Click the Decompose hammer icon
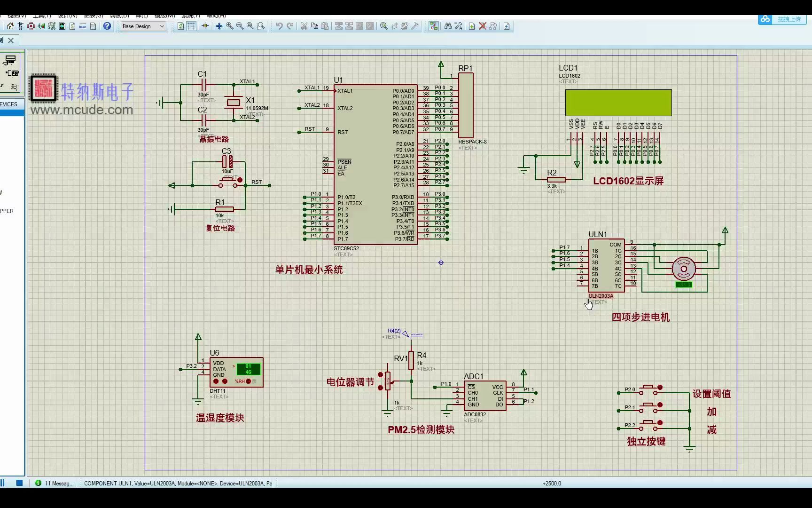The width and height of the screenshot is (812, 508). click(x=415, y=26)
